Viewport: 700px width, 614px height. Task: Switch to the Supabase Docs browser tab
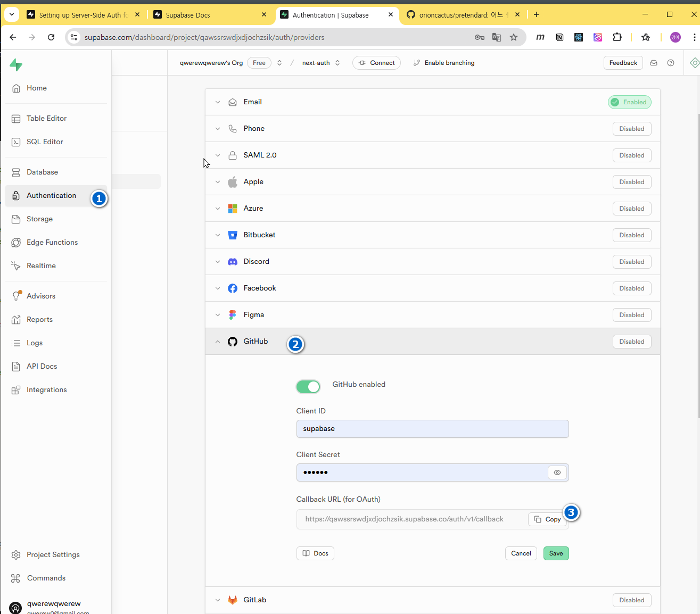[209, 15]
